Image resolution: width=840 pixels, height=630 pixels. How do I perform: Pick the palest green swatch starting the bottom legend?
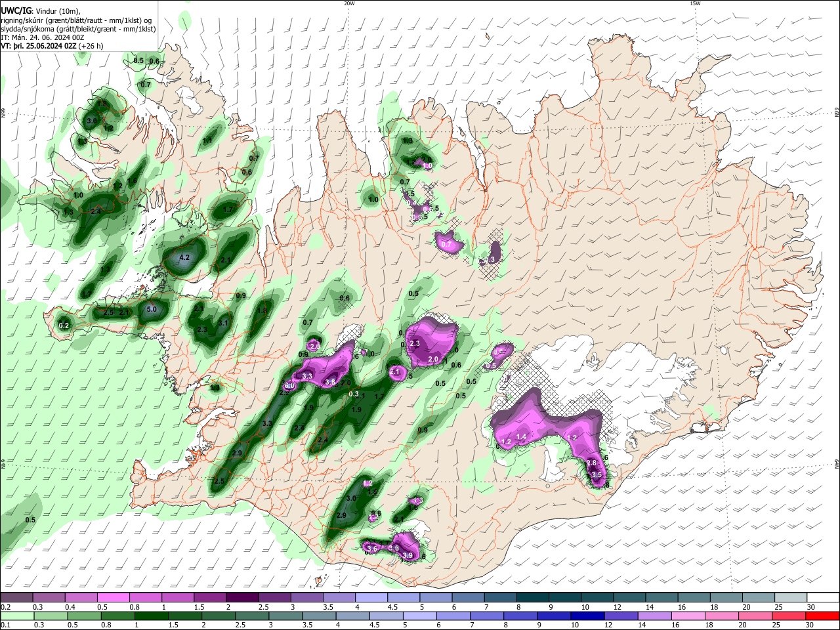coord(16,616)
